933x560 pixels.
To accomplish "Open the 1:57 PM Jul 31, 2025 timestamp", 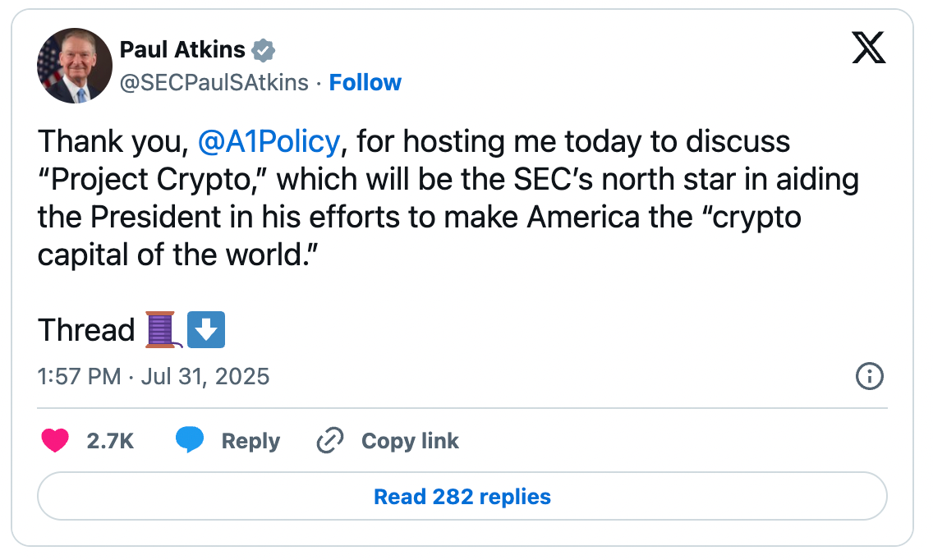I will coord(154,377).
